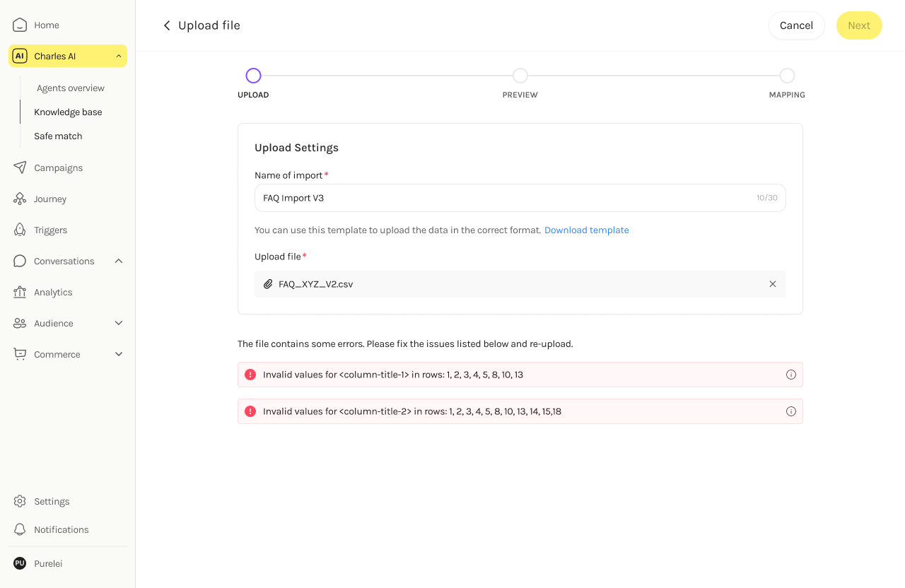Go to Safe match page
Image resolution: width=905 pixels, height=588 pixels.
click(x=58, y=136)
